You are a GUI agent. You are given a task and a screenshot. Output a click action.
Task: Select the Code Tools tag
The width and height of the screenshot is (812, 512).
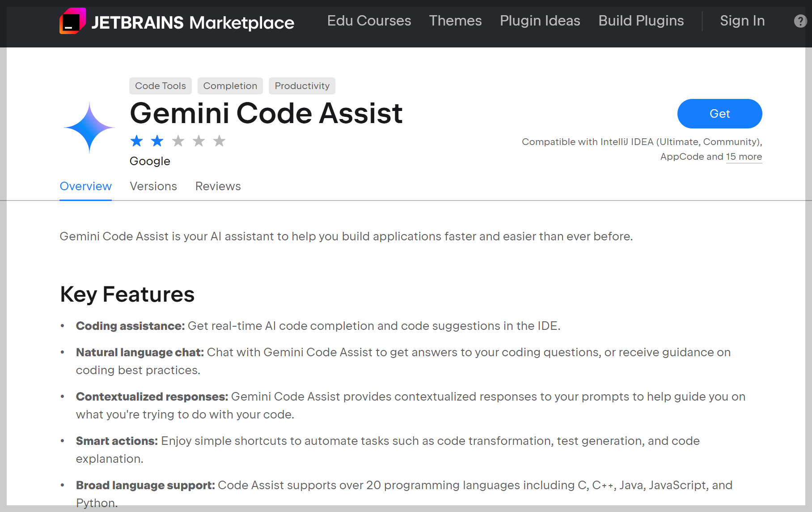click(x=161, y=86)
